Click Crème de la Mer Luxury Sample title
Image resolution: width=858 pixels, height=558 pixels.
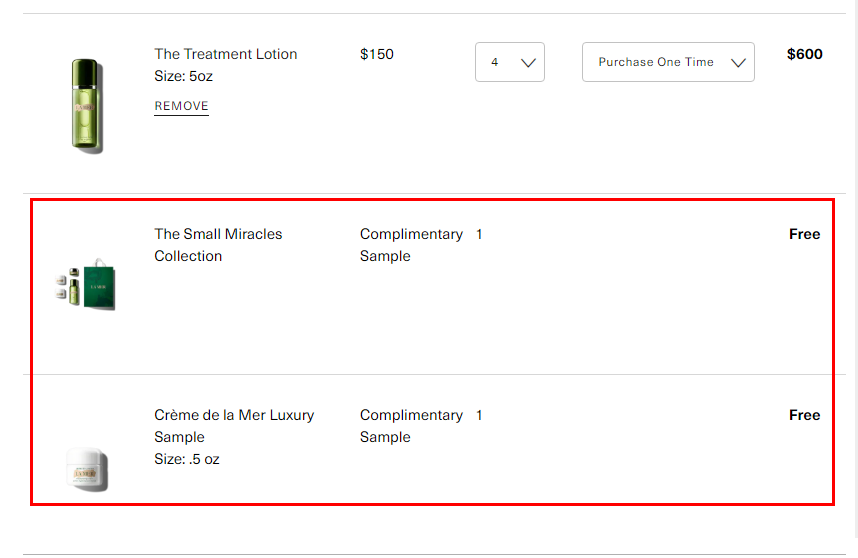234,426
